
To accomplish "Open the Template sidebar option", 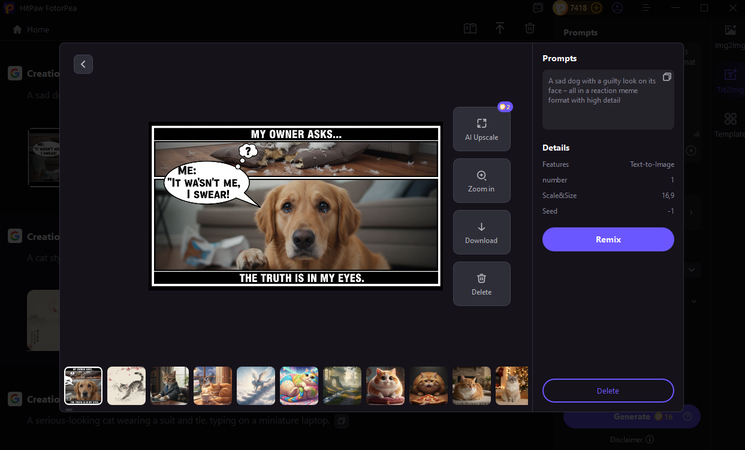I will coord(730,125).
